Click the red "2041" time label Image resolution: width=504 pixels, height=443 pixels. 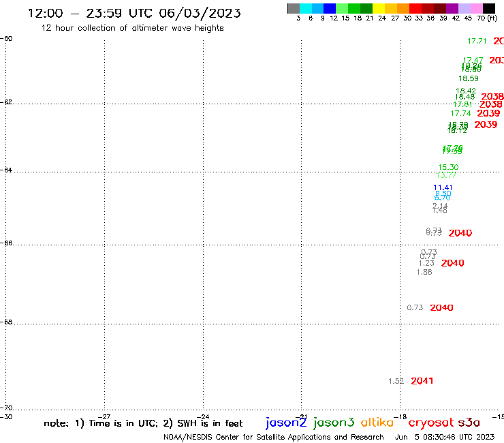(422, 381)
